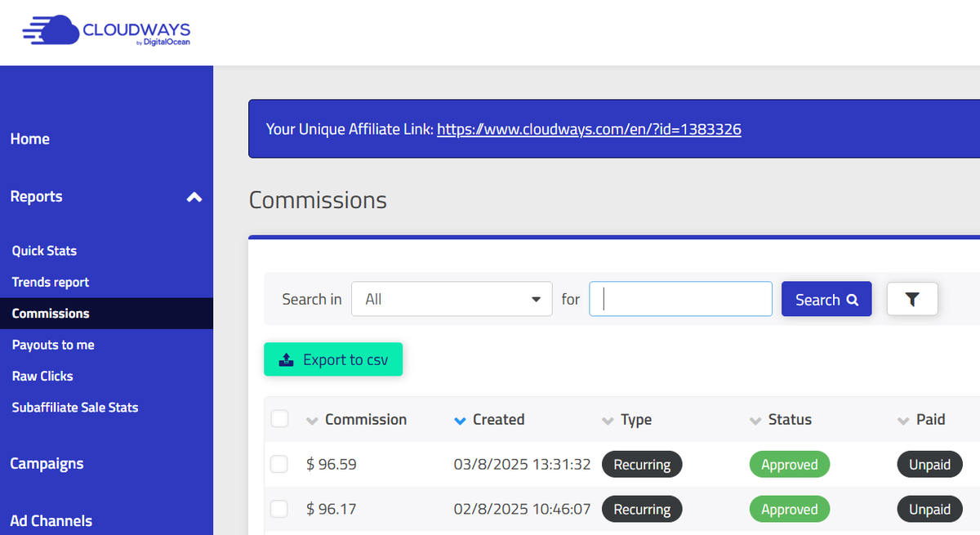Click Approved badge in the $ 96.17 row
980x535 pixels.
point(790,510)
